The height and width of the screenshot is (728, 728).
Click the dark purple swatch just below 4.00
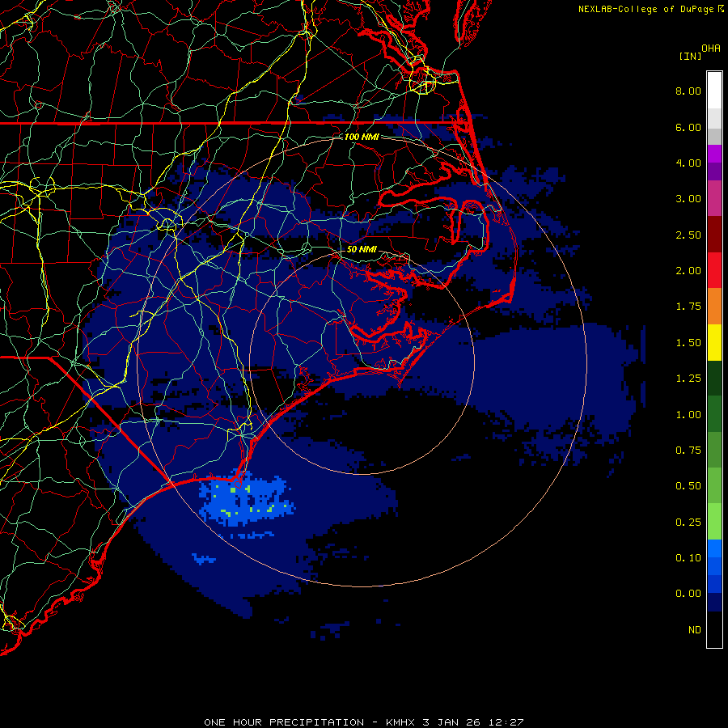click(714, 171)
